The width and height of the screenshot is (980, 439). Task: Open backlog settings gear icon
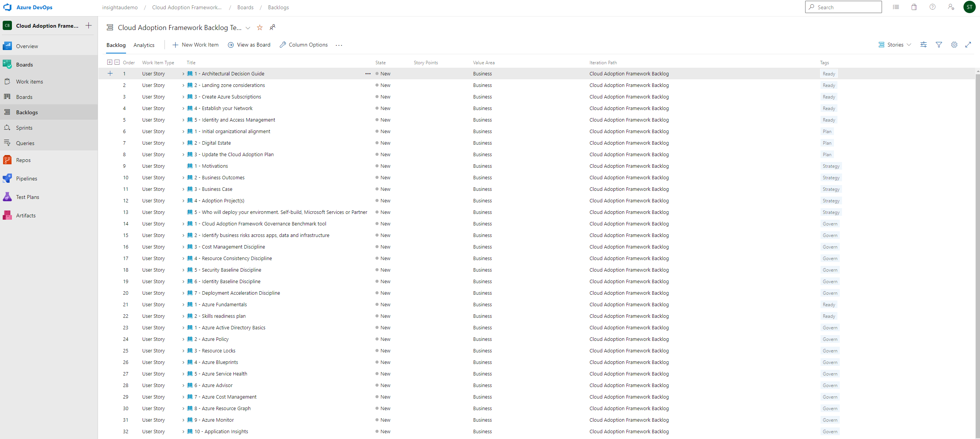click(x=954, y=45)
